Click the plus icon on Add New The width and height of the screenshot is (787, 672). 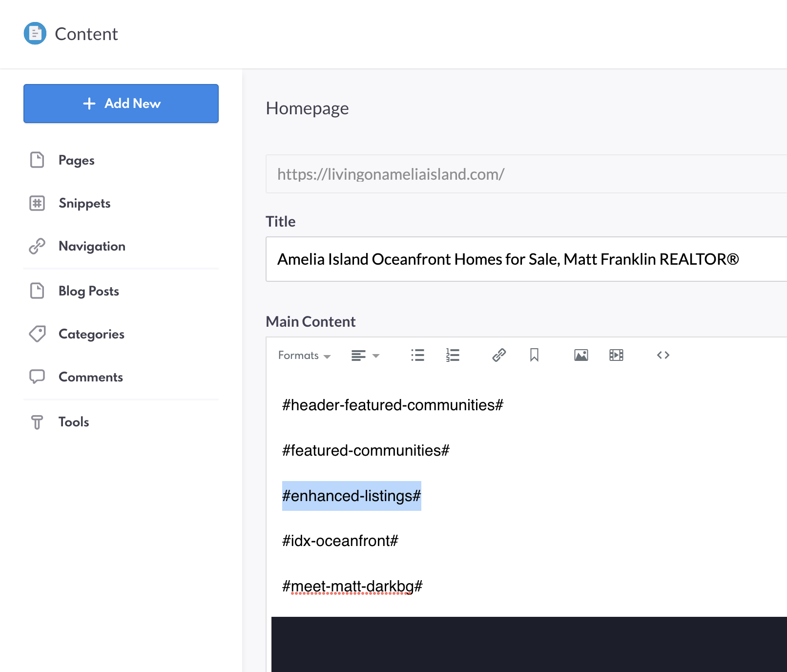pos(89,104)
